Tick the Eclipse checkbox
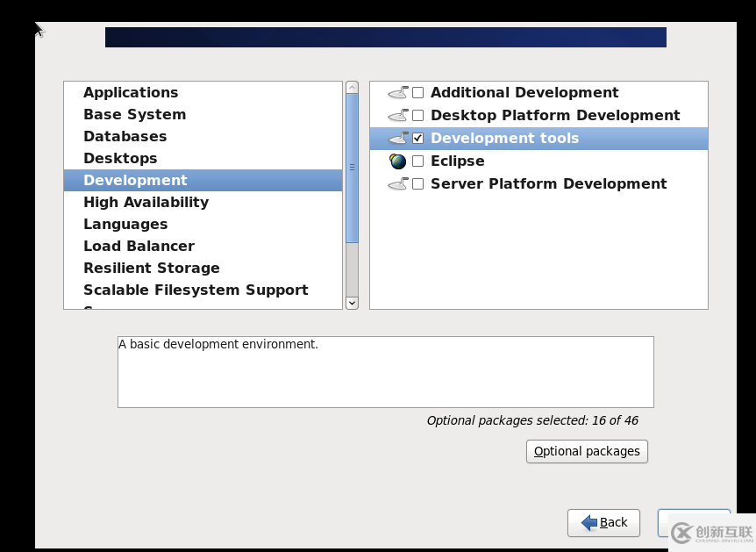756x552 pixels. click(x=418, y=161)
